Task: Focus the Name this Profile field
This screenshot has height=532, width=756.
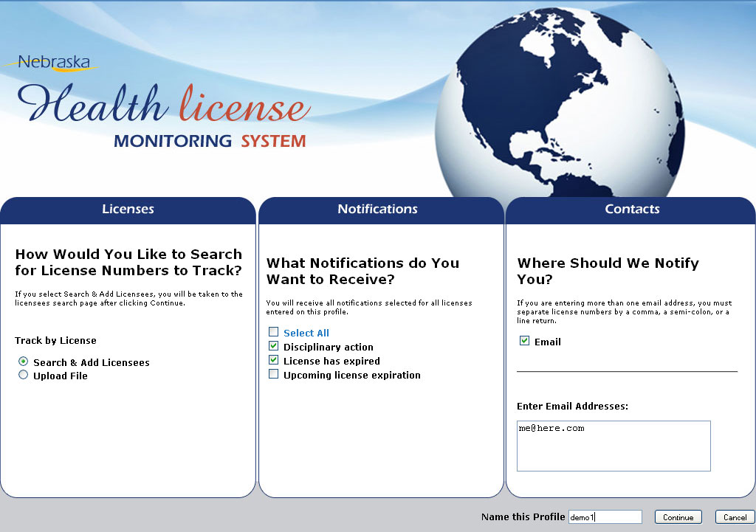Action: 605,517
